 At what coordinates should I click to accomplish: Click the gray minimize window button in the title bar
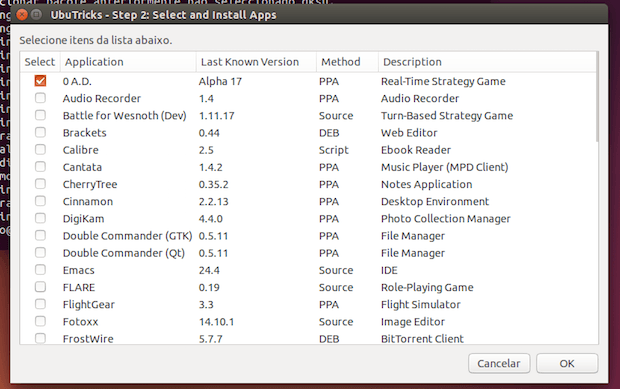pos(36,15)
